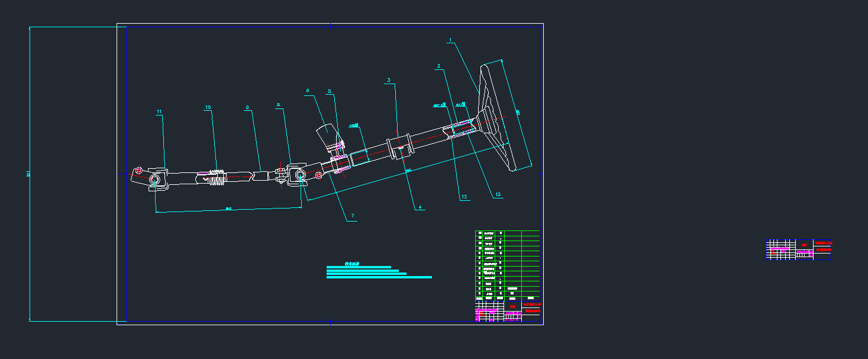Select the small detached title block at right
868x359 pixels.
click(799, 249)
